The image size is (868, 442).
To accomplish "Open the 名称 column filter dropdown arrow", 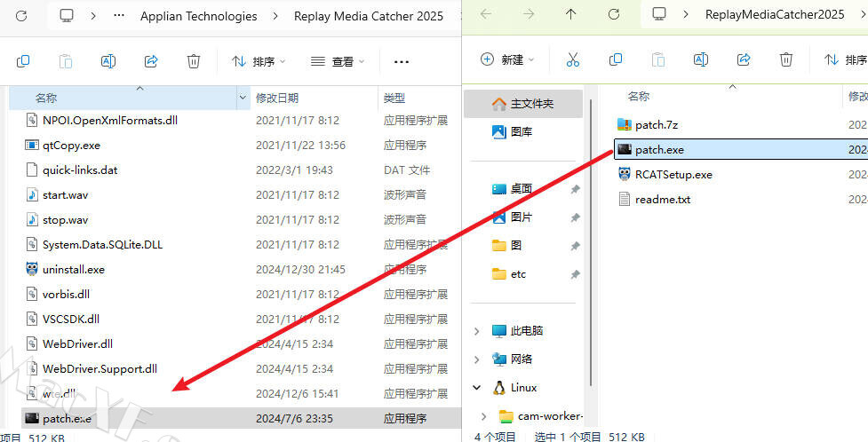I will coord(242,99).
